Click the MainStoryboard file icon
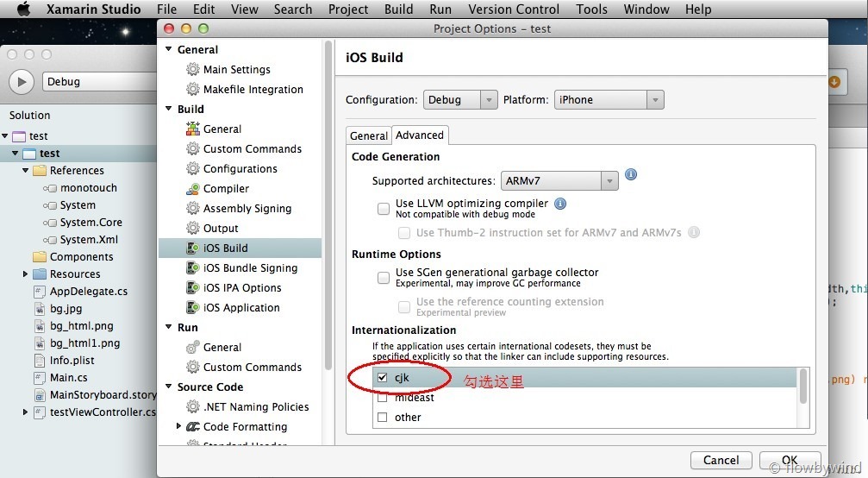The width and height of the screenshot is (868, 478). tap(40, 395)
